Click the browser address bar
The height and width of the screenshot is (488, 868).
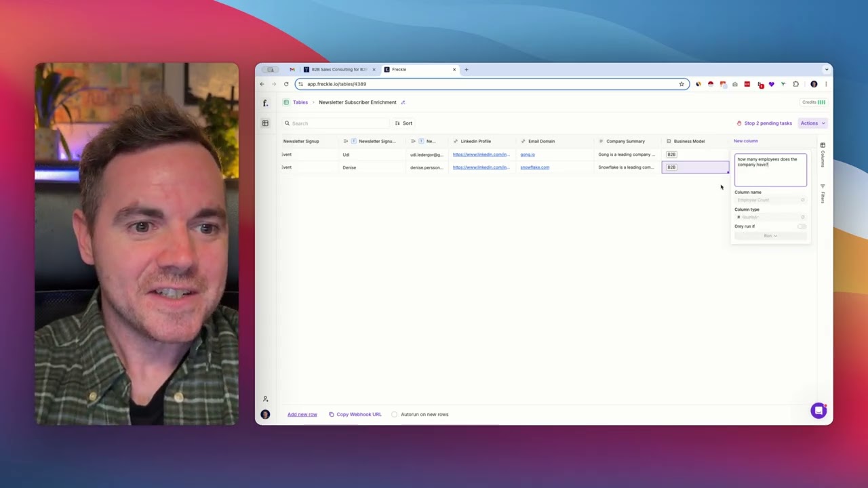(492, 84)
